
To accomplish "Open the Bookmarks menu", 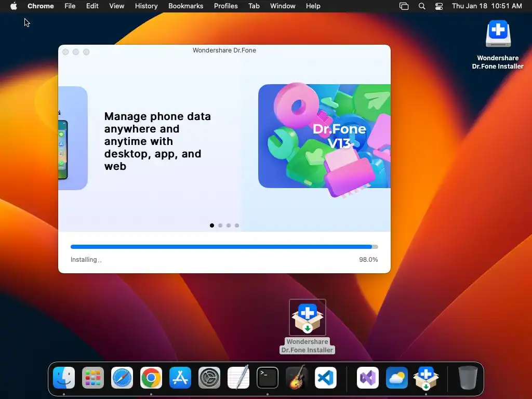I will (x=185, y=6).
